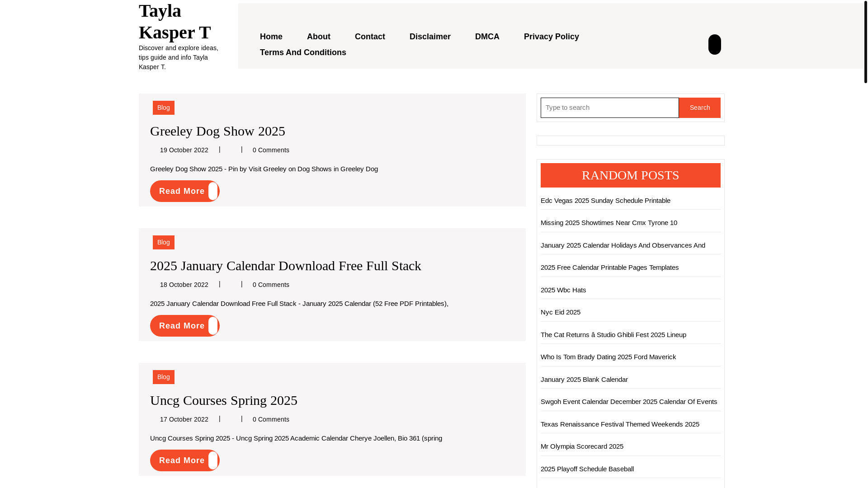Open the January 2025 Blank Calendar link
Viewport: 868px width, 488px height.
point(584,380)
